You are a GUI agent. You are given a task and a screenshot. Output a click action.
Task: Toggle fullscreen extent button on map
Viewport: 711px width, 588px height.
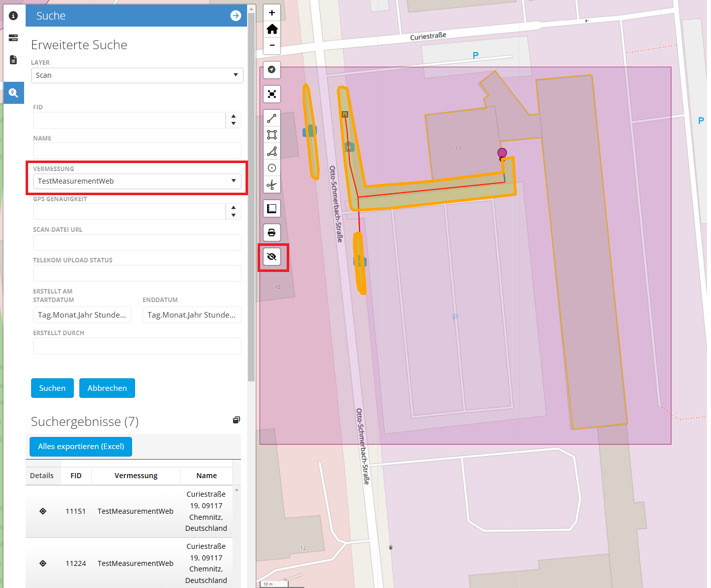pos(272,94)
